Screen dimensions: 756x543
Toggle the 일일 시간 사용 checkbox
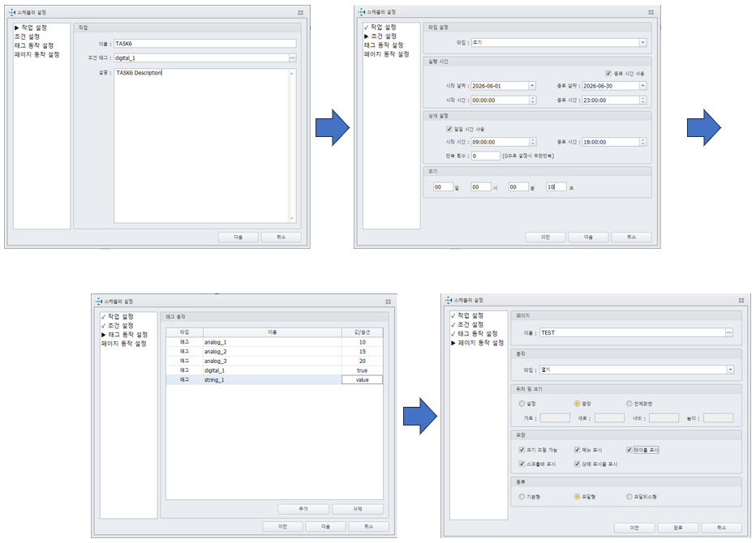tap(449, 129)
